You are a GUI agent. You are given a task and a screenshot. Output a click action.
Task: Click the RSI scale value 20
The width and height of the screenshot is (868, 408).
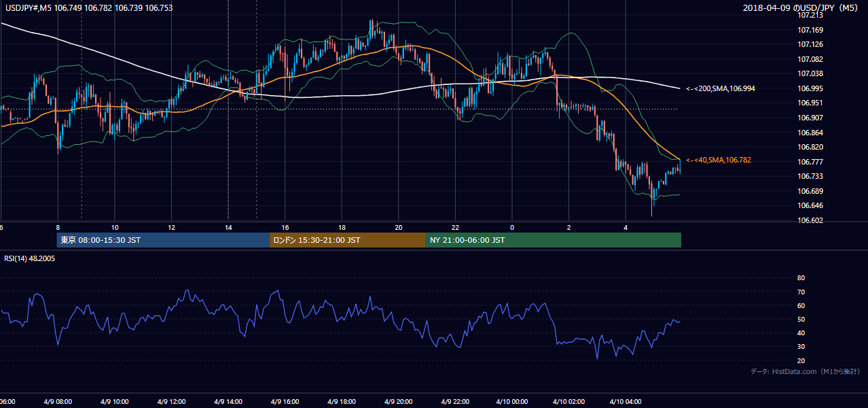tap(801, 361)
